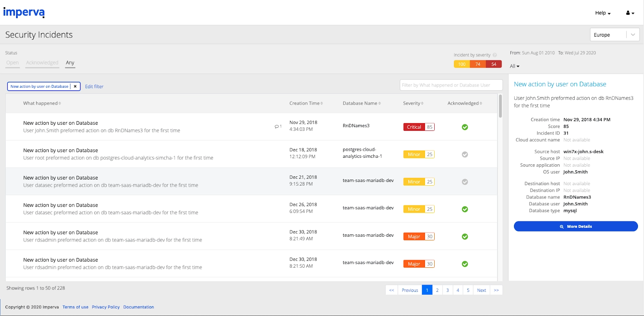
Task: Click RnDNames3 in Database Name column
Action: click(356, 126)
